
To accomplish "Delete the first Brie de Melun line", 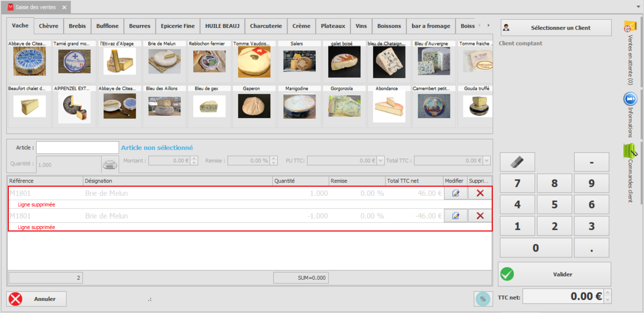I will (x=480, y=193).
